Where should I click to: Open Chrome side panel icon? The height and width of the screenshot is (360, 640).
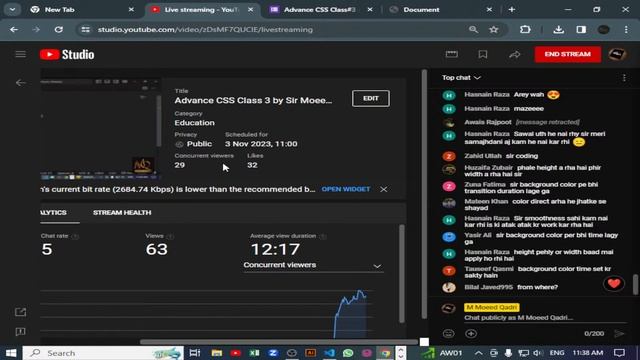tap(581, 29)
